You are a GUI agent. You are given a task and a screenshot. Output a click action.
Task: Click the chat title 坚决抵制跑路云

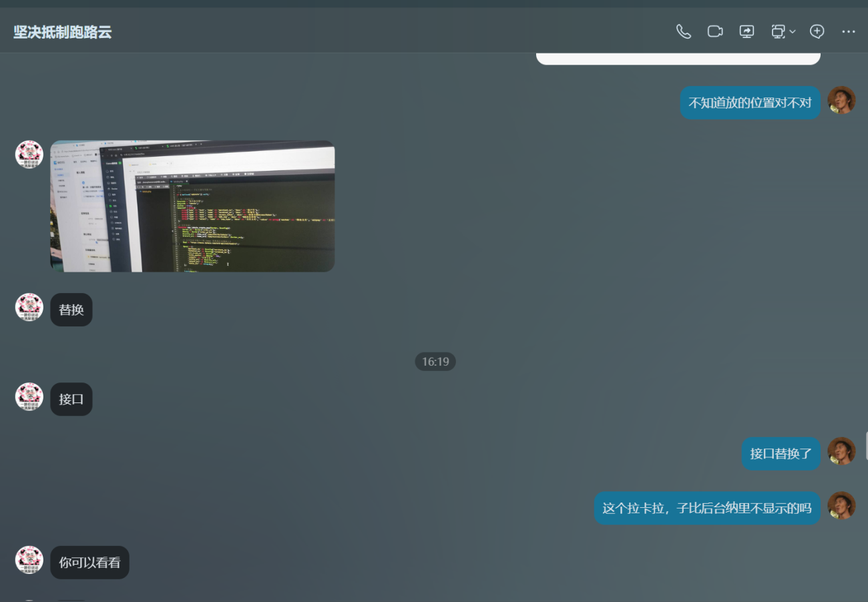tap(63, 32)
